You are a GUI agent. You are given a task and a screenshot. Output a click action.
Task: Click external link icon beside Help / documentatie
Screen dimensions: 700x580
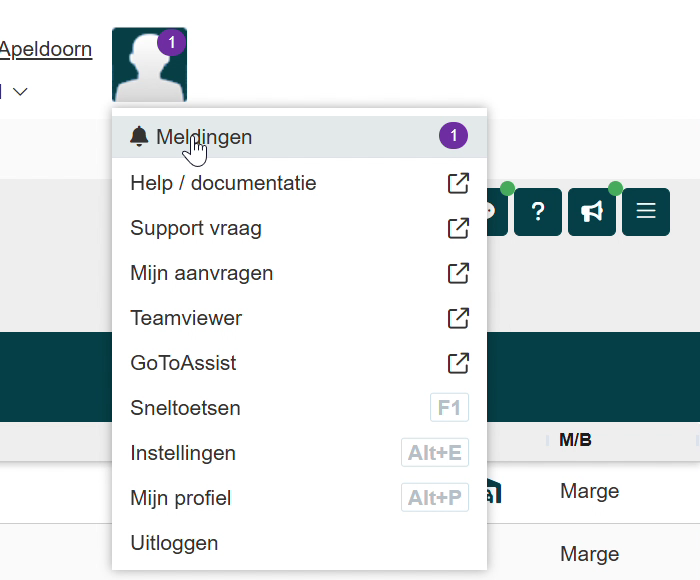tap(458, 183)
